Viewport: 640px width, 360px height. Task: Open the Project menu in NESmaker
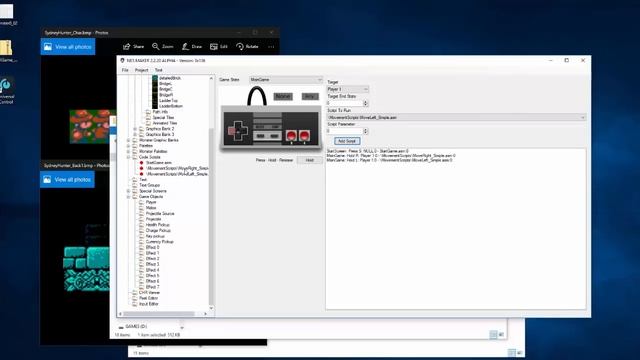tap(141, 70)
